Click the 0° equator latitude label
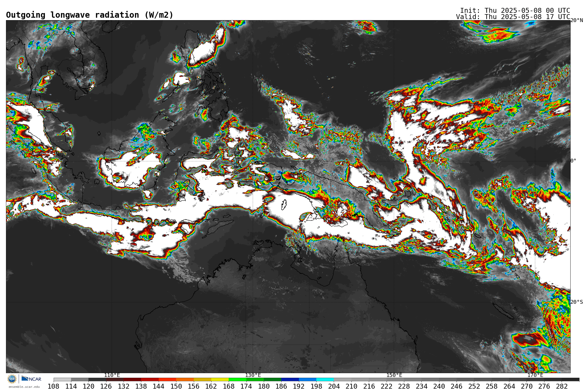Viewport: 588px width, 390px height. coord(573,161)
